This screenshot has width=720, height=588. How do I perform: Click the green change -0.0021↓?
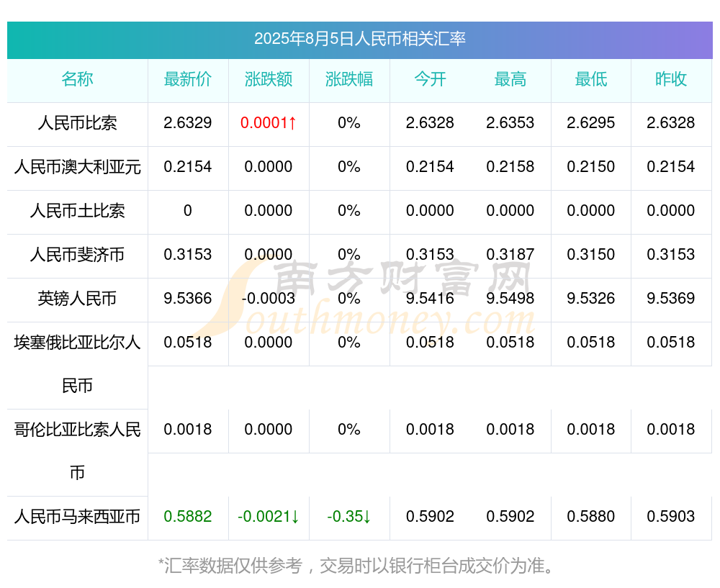pos(269,516)
